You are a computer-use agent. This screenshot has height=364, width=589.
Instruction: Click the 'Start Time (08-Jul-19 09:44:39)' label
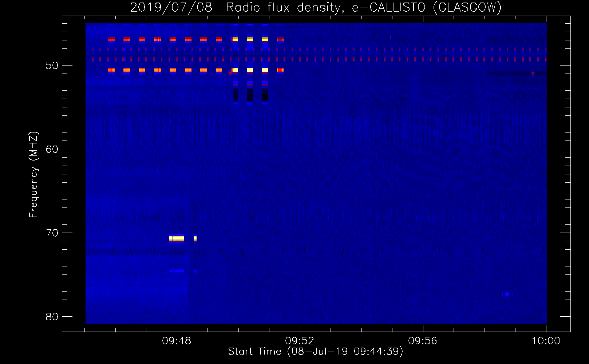click(x=316, y=352)
